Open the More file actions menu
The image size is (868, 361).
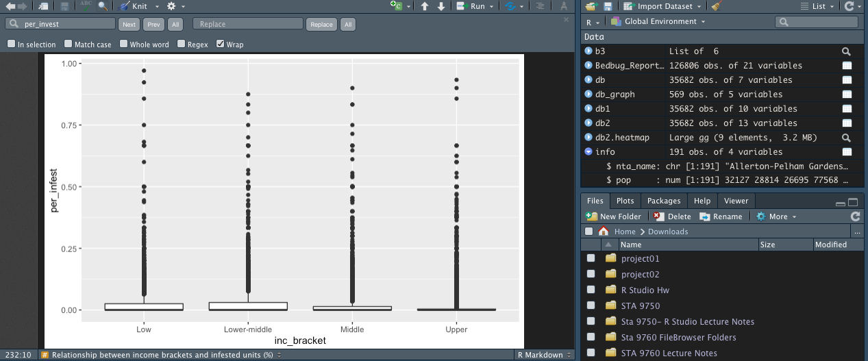777,216
